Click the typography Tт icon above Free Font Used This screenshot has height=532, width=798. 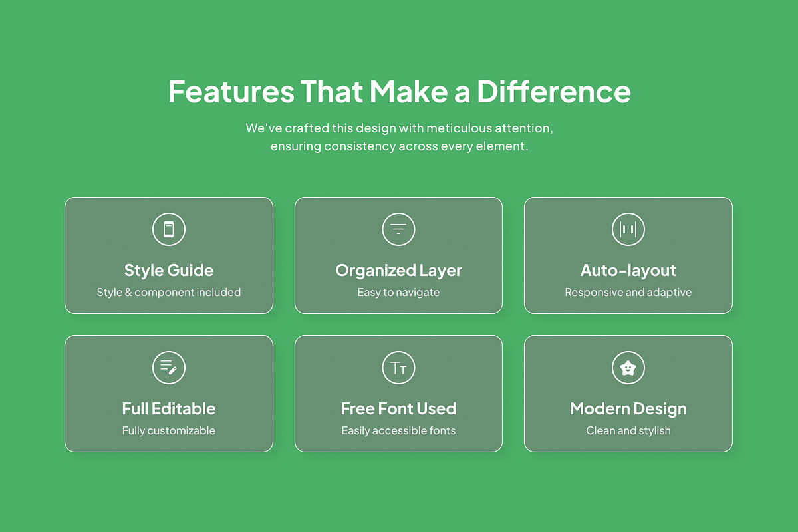(x=398, y=368)
